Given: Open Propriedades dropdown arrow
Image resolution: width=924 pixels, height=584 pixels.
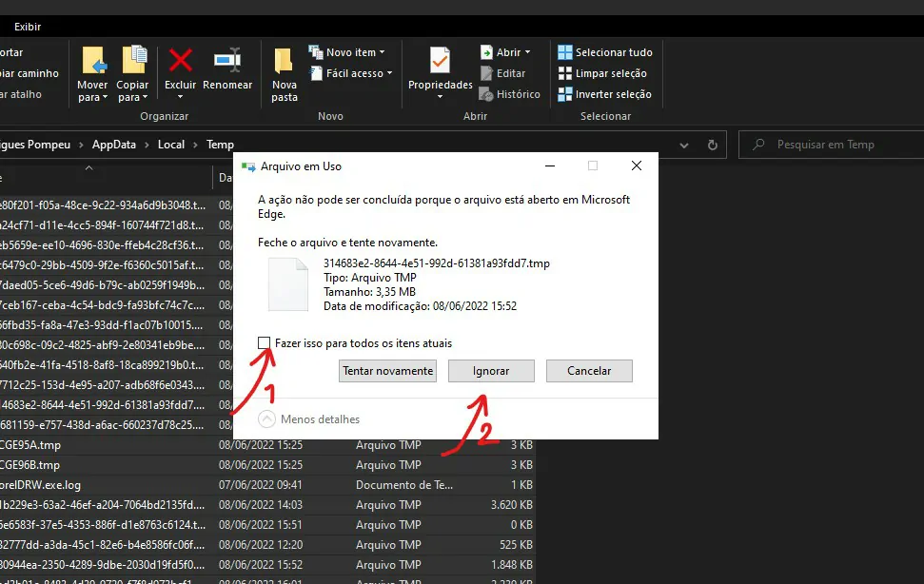Looking at the screenshot, I should pyautogui.click(x=440, y=97).
